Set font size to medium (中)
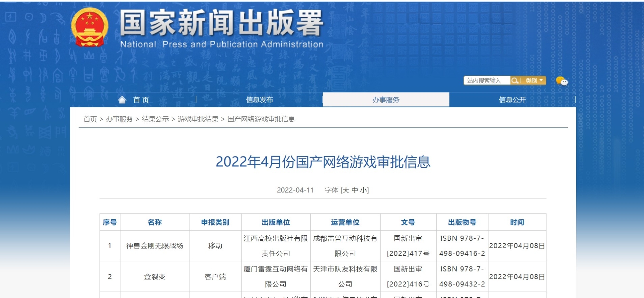The image size is (644, 298). pyautogui.click(x=355, y=190)
